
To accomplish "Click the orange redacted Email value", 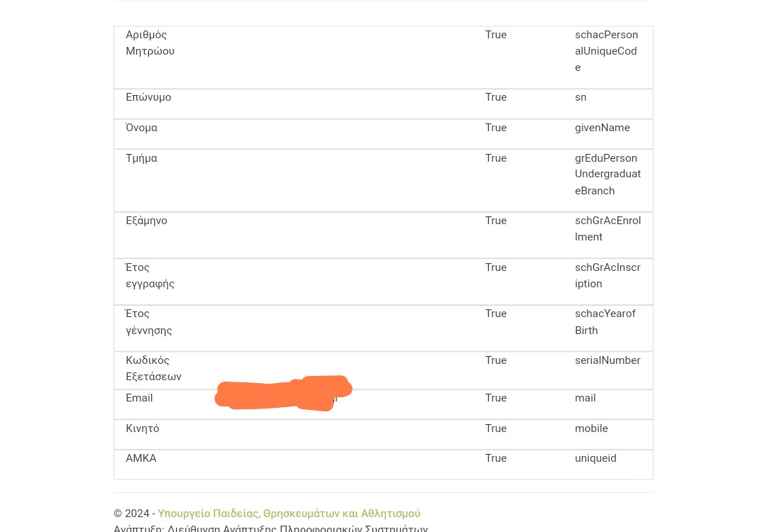I will point(283,393).
